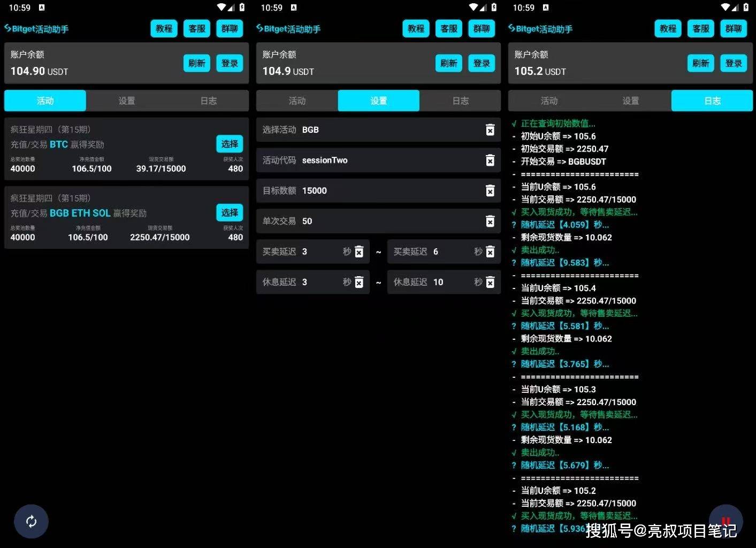This screenshot has height=548, width=756.
Task: Join the 群聊 group chat
Action: (230, 28)
